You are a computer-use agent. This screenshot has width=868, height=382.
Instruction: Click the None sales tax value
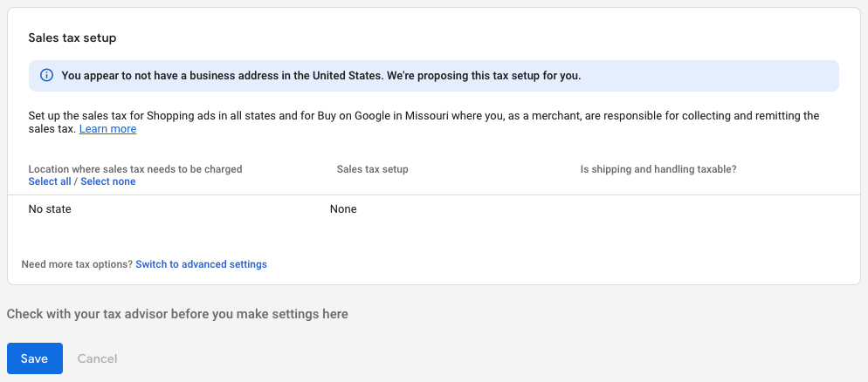(343, 209)
